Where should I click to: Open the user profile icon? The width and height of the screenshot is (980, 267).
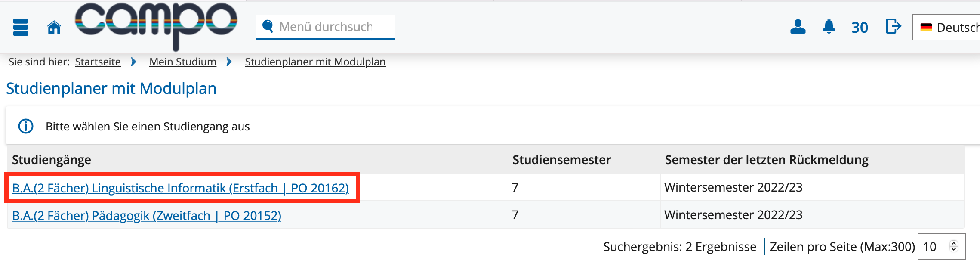tap(798, 27)
